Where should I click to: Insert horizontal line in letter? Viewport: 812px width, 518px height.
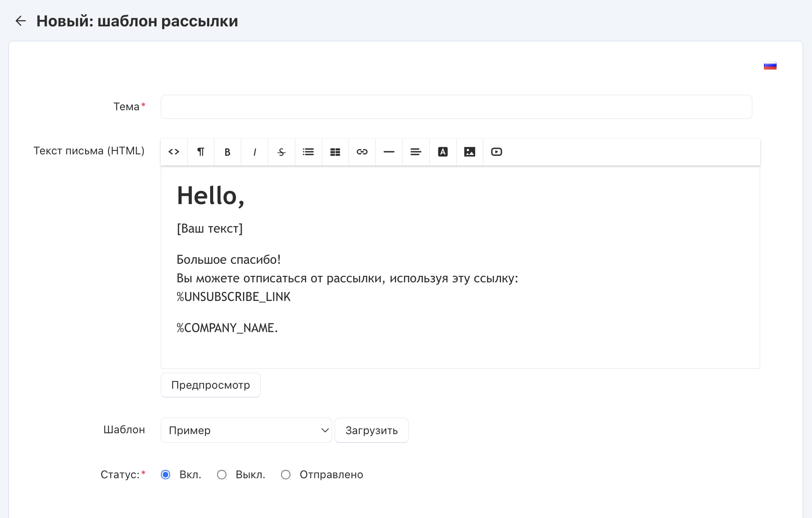(389, 152)
